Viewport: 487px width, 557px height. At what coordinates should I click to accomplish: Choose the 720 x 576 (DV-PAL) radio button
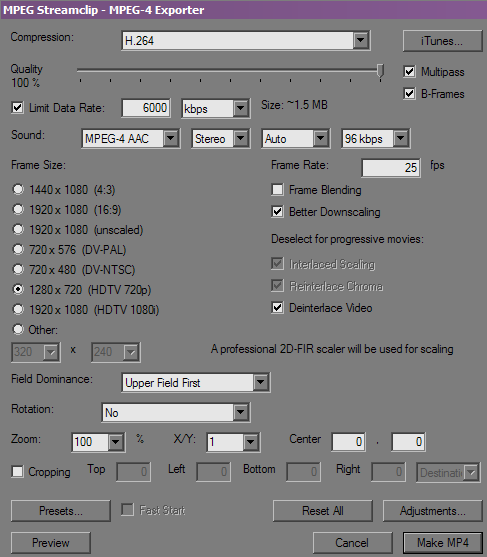point(18,249)
